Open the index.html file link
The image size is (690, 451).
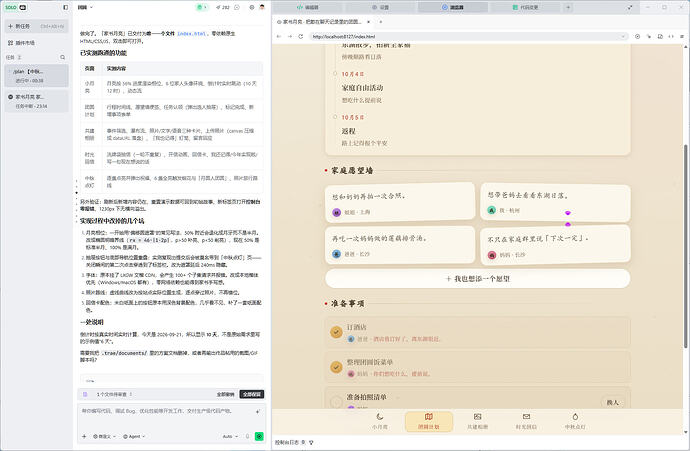pos(191,33)
